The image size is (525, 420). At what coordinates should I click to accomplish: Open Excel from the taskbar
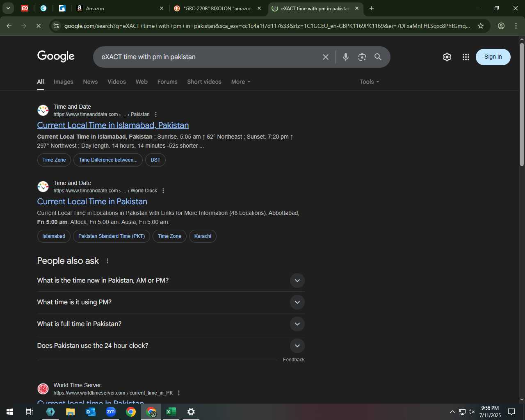coord(171,412)
